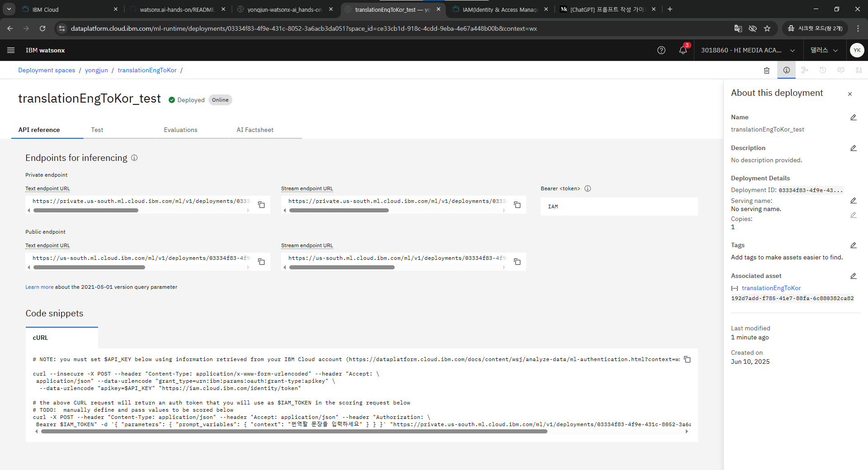
Task: Switch to the watsonx.ai-hands-on/README browser tab
Action: pos(177,9)
